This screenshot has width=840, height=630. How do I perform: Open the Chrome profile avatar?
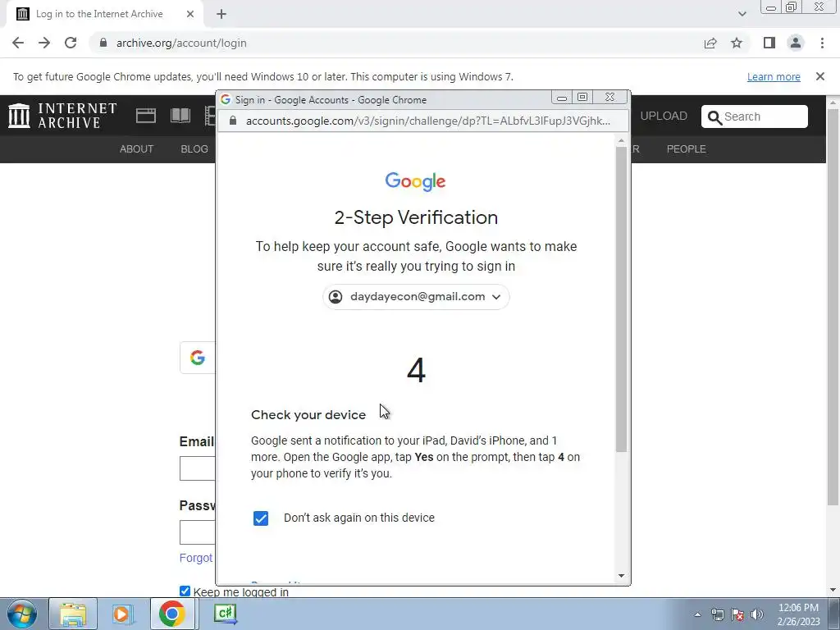tap(796, 43)
